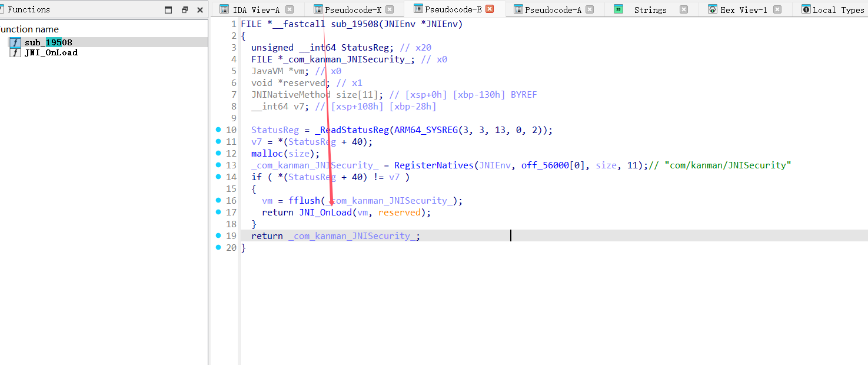Close the Pseudocode-B tab
868x365 pixels.
click(490, 9)
